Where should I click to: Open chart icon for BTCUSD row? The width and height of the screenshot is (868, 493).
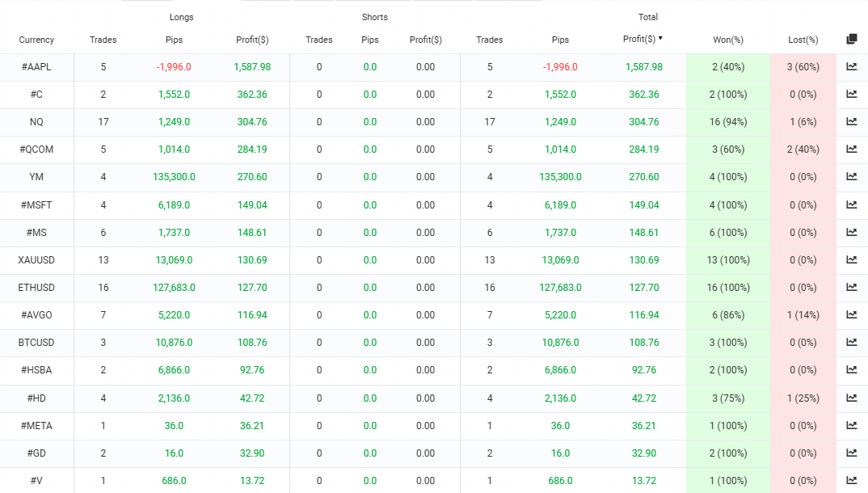point(851,343)
